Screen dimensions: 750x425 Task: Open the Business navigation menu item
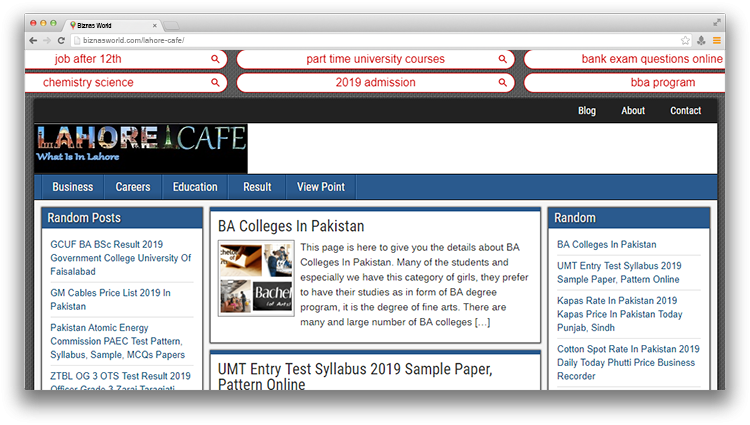pos(73,187)
